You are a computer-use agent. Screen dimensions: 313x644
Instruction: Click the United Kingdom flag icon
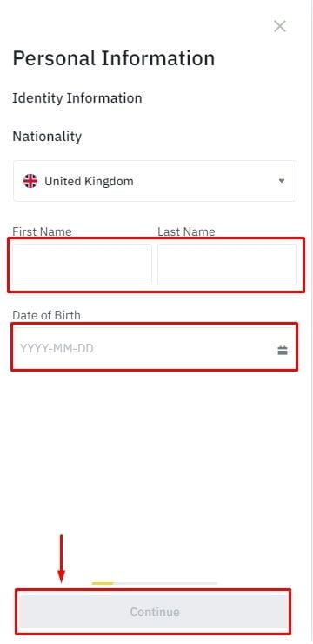click(30, 181)
